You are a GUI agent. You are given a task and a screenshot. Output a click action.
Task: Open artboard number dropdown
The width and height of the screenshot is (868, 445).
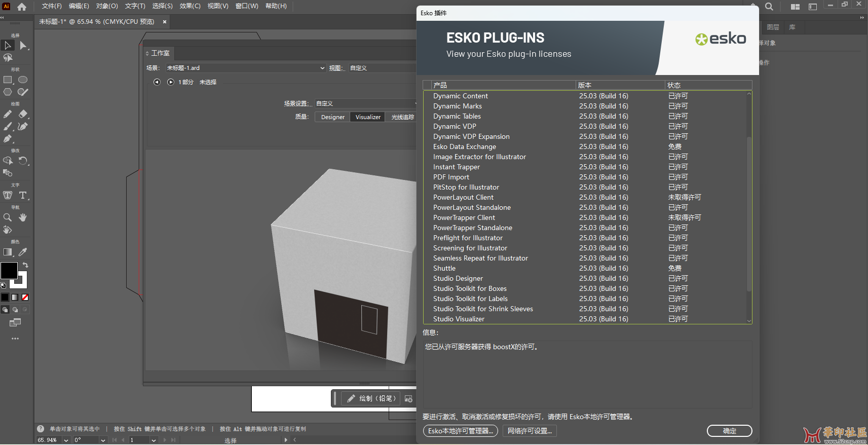pyautogui.click(x=154, y=440)
